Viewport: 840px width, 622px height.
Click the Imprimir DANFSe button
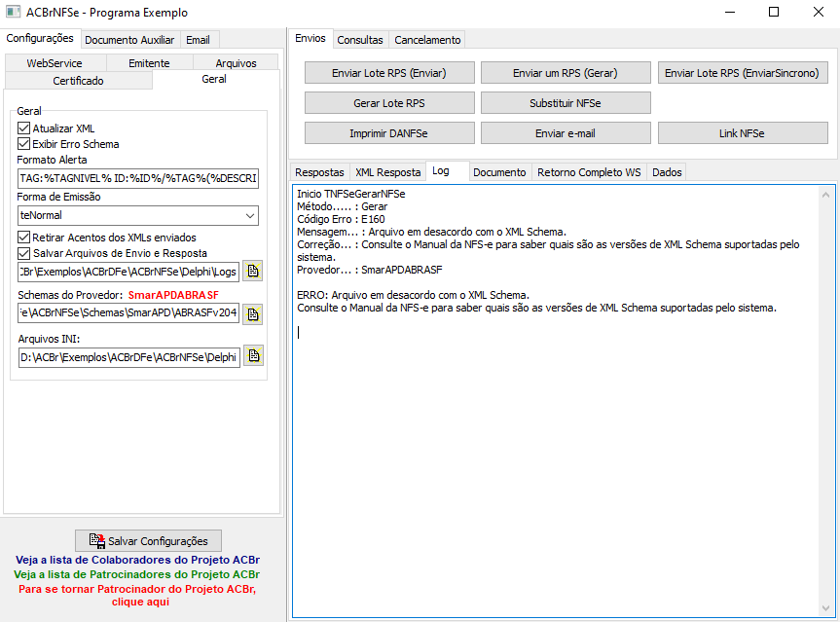(389, 132)
